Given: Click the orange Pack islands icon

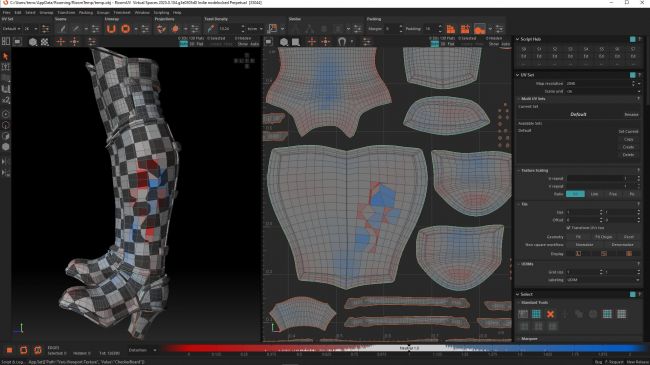Looking at the screenshot, I should 451,29.
